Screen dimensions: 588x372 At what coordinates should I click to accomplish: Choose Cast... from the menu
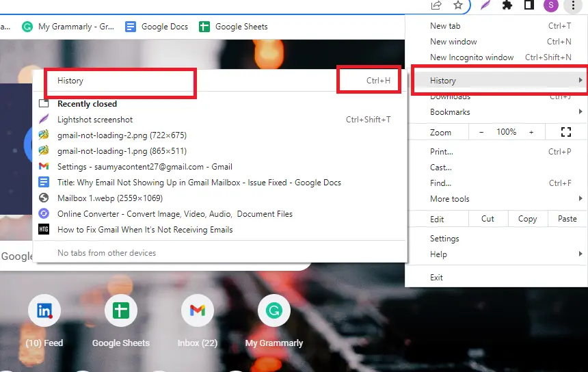point(497,168)
